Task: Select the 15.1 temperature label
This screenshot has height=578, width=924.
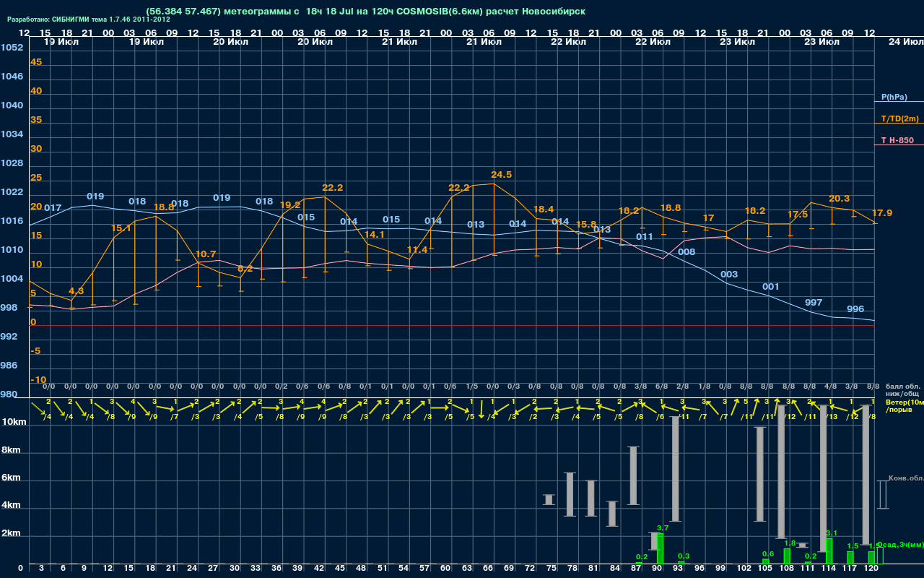Action: pyautogui.click(x=121, y=228)
